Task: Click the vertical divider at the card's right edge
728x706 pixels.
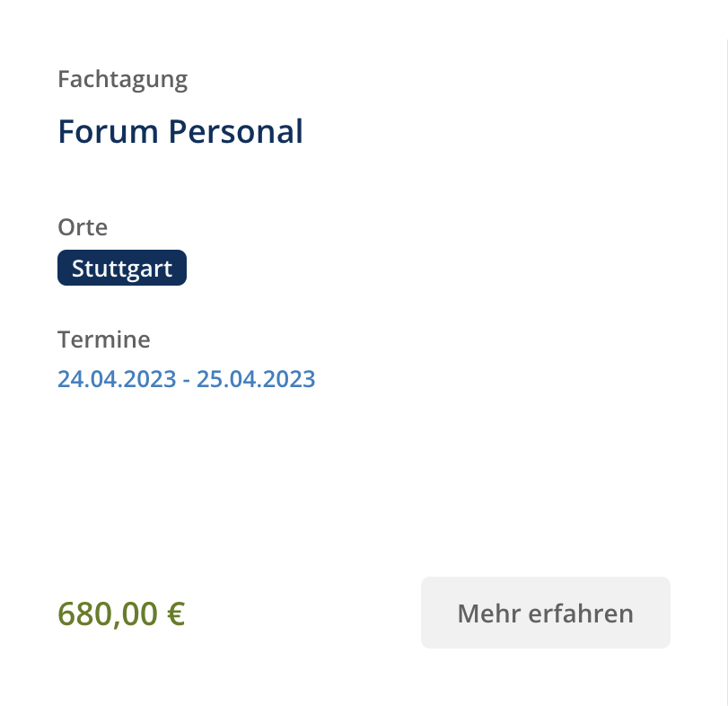Action: [x=726, y=353]
